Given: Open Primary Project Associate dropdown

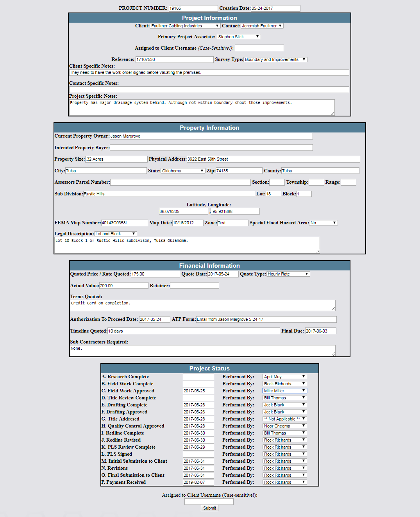Looking at the screenshot, I should pyautogui.click(x=238, y=37).
